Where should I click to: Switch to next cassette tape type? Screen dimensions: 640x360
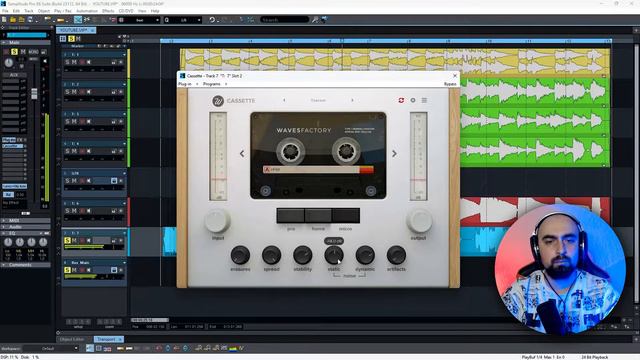coord(394,153)
